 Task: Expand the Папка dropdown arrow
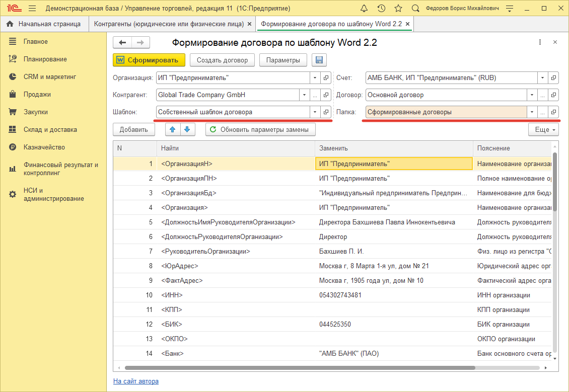[531, 112]
